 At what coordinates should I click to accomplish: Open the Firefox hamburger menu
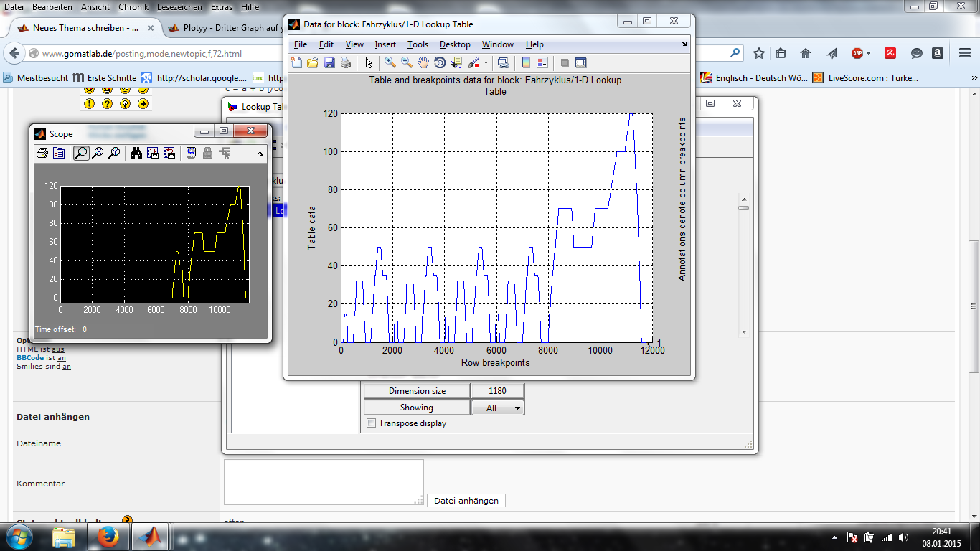pos(964,53)
